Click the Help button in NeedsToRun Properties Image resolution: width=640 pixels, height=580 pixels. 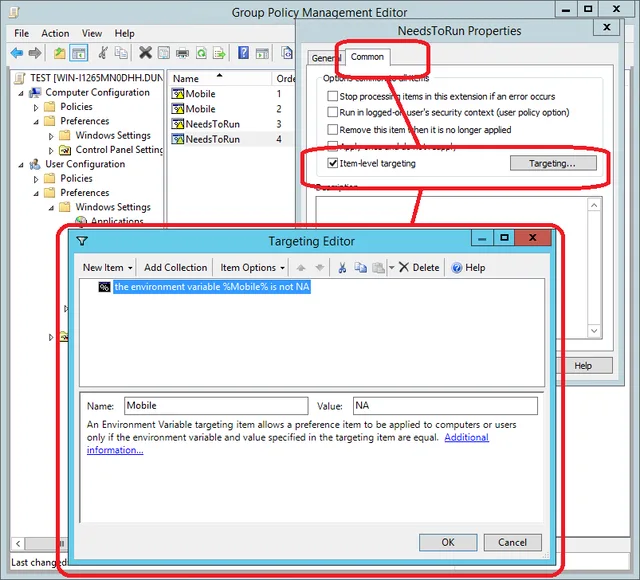click(x=583, y=366)
